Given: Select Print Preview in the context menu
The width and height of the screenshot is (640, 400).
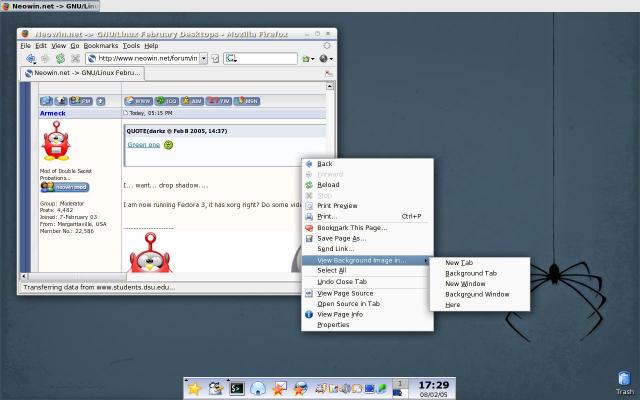Looking at the screenshot, I should point(367,206).
